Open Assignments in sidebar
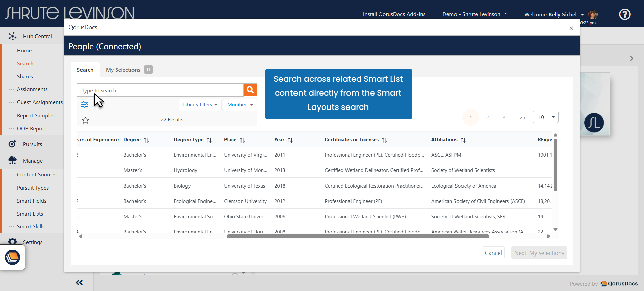 32,89
